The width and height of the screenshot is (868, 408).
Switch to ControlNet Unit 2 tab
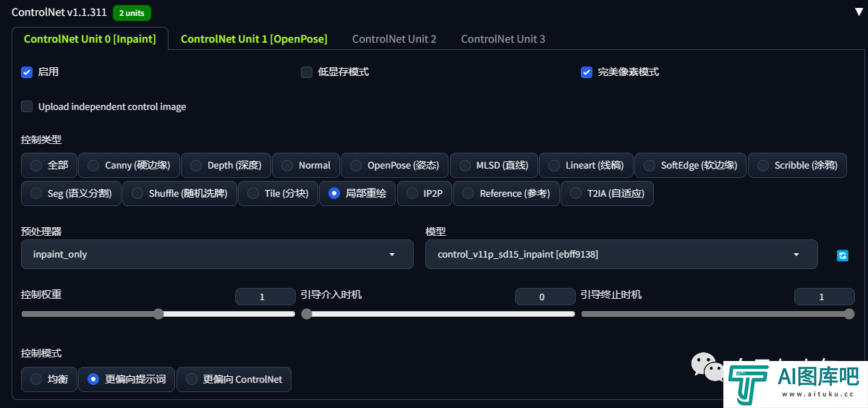(394, 39)
